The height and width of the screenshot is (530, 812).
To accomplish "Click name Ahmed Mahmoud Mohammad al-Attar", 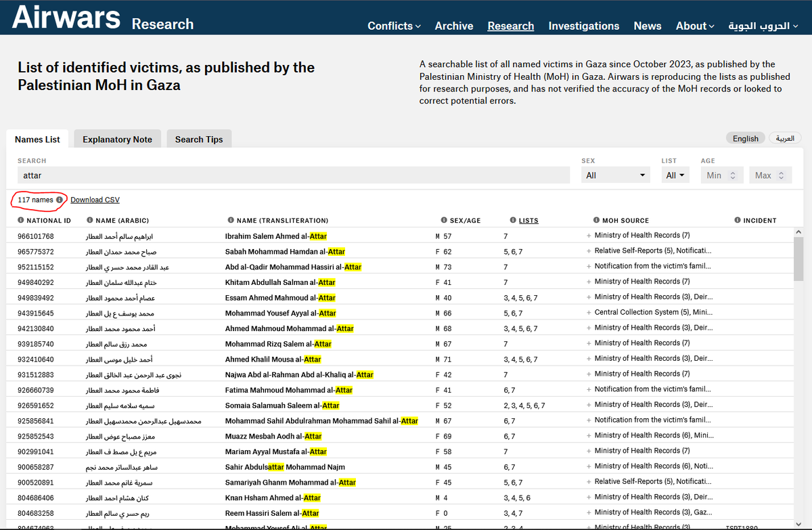I will point(290,328).
